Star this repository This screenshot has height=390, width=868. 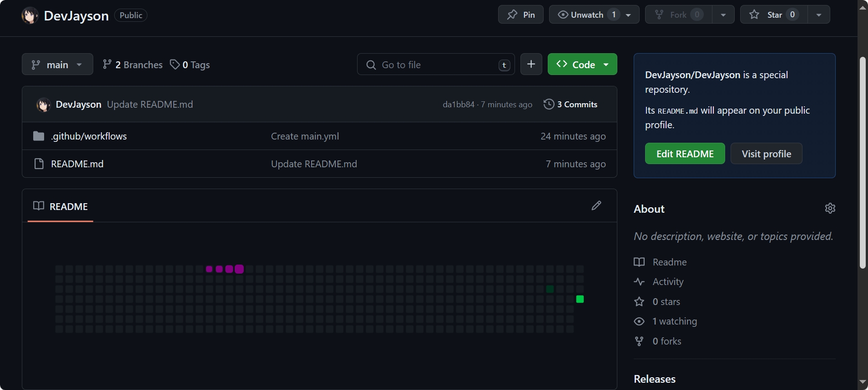[x=774, y=15]
